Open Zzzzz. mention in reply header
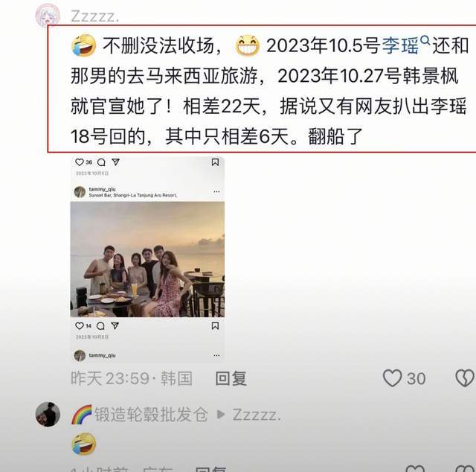 [x=256, y=415]
